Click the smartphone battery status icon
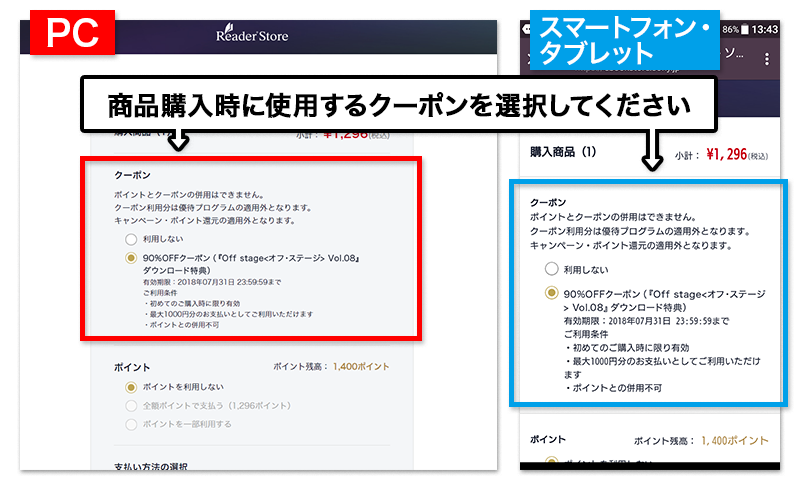The image size is (800, 480). tap(744, 30)
